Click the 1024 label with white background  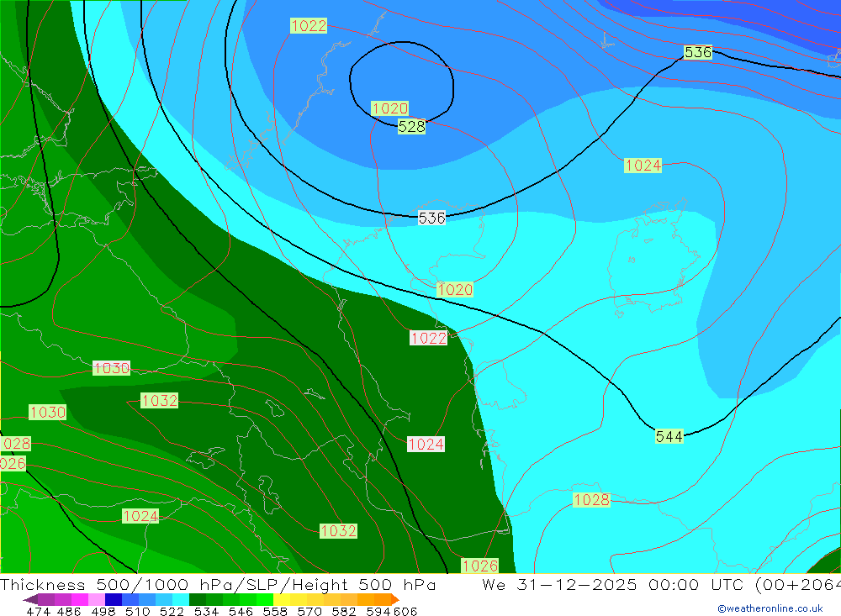(426, 444)
